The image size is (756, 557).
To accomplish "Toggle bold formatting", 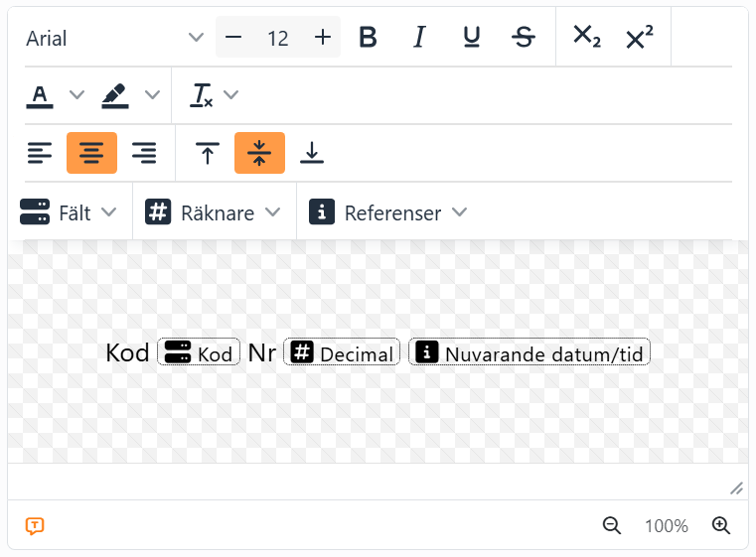I will tap(368, 37).
